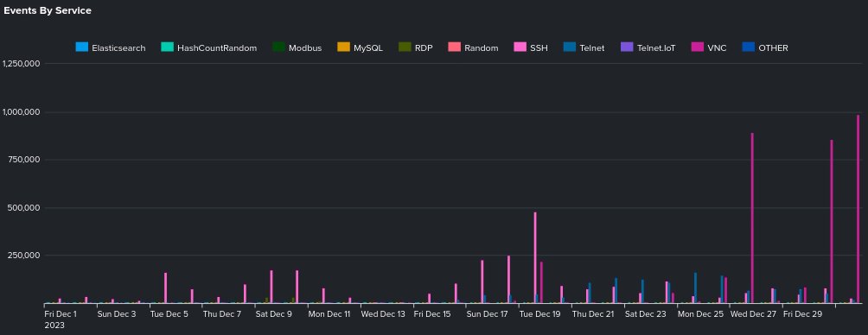Click the Wed Dec 27 axis label
868x335 pixels.
(x=754, y=314)
